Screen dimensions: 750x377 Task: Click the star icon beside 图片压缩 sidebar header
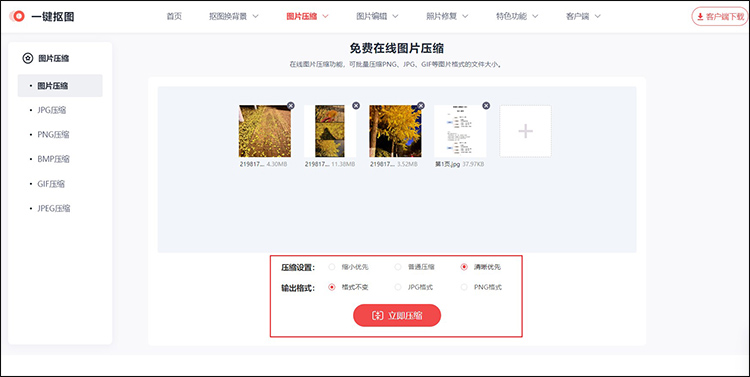tap(28, 58)
